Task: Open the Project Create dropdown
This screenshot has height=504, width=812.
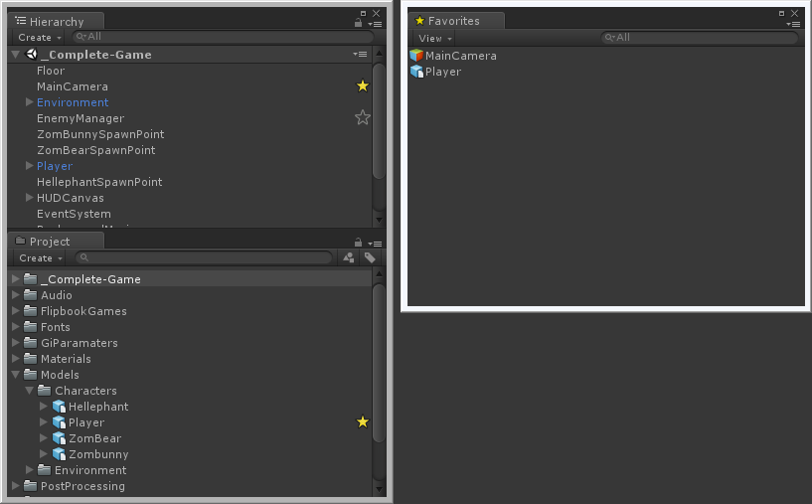Action: (41, 257)
